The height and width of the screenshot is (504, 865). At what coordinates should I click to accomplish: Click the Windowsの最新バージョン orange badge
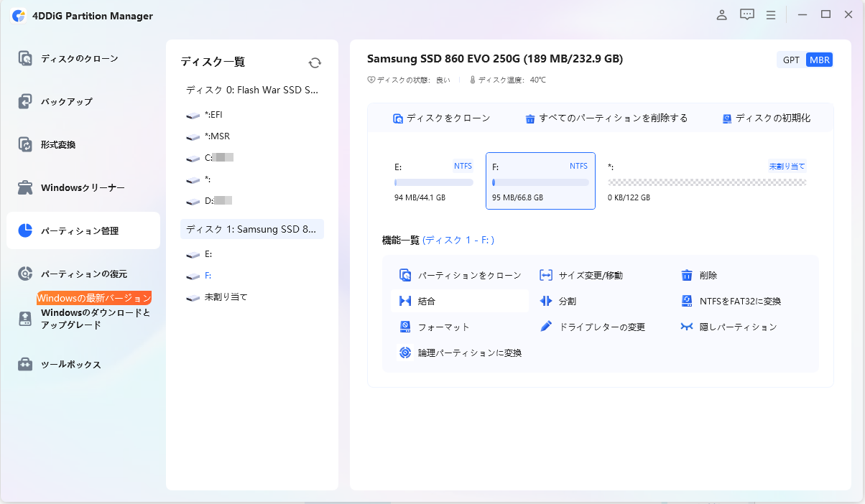coord(95,298)
